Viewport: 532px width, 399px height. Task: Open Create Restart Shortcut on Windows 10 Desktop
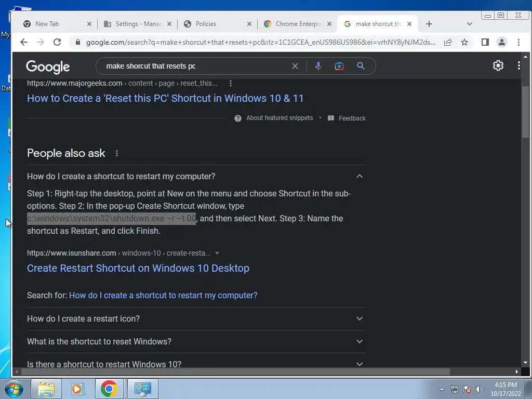coord(138,269)
